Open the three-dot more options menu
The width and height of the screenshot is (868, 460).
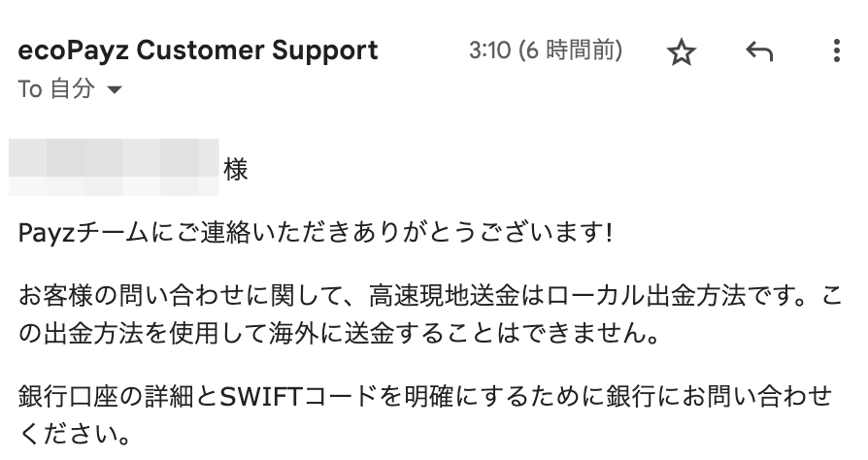click(x=837, y=50)
